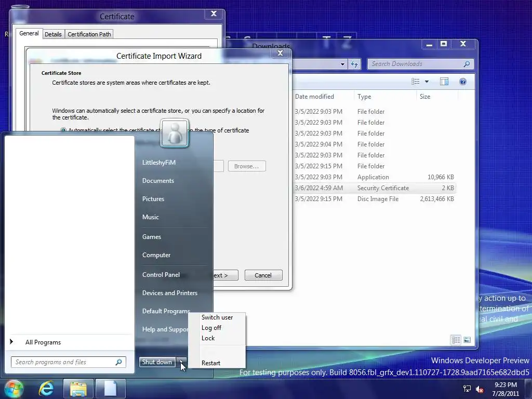This screenshot has width=532, height=399.
Task: Click the Start orb on the taskbar
Action: (14, 389)
